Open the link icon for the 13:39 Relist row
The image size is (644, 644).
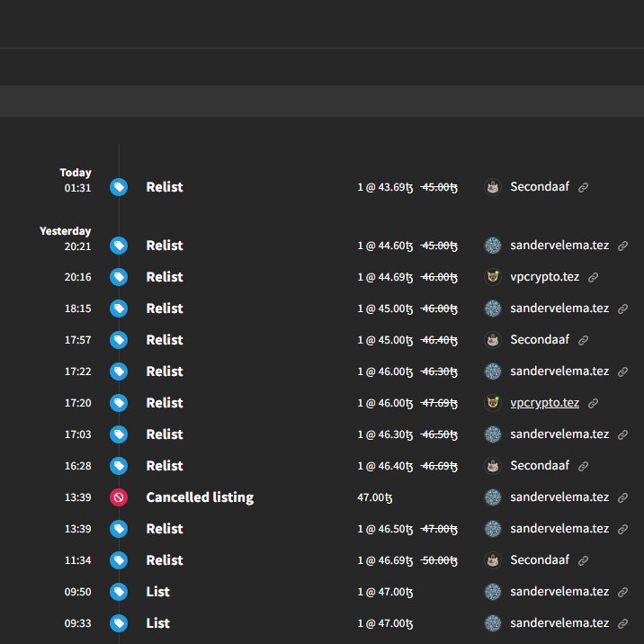622,530
